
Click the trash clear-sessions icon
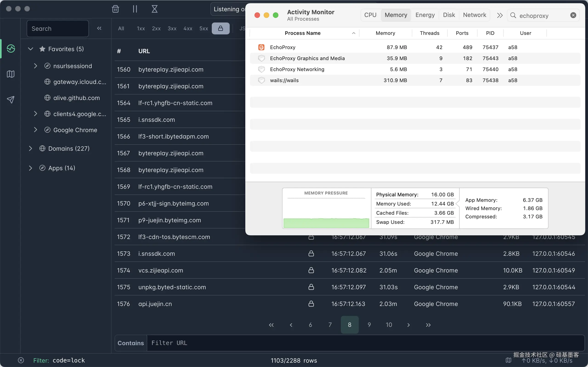(x=115, y=9)
